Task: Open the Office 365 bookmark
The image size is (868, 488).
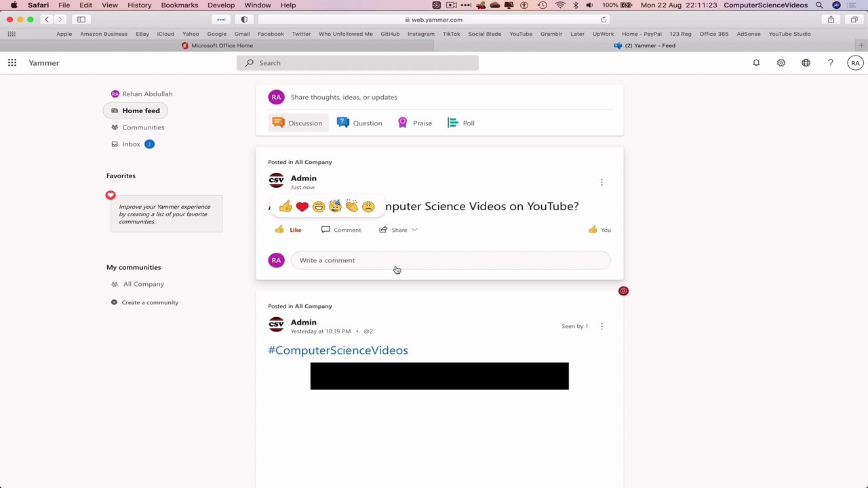Action: [714, 34]
